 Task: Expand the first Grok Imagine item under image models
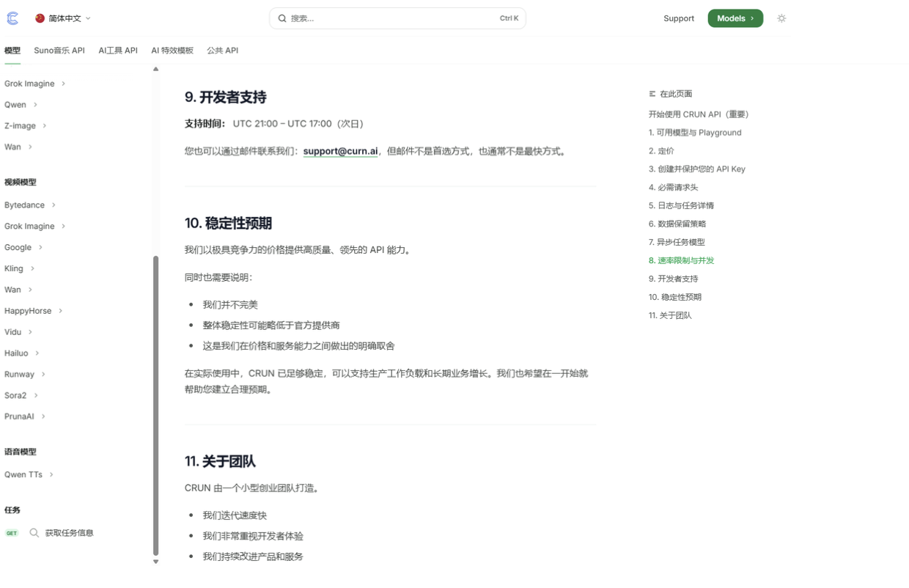coord(35,84)
